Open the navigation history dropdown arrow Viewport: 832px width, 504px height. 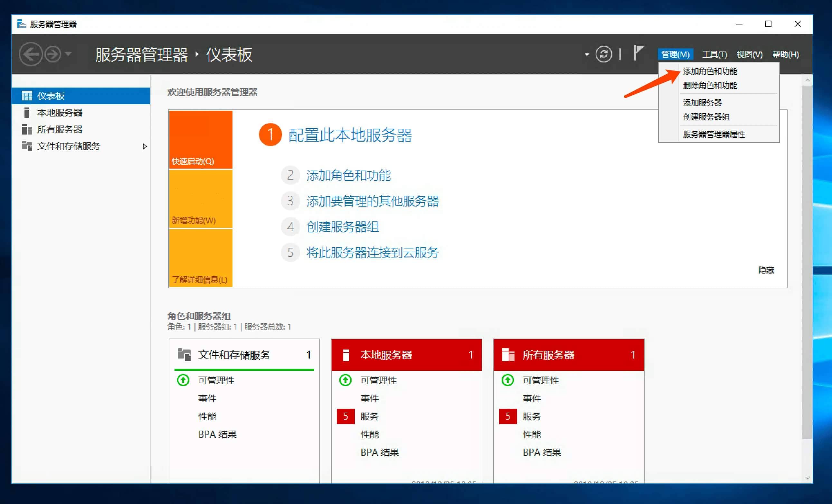[x=68, y=54]
